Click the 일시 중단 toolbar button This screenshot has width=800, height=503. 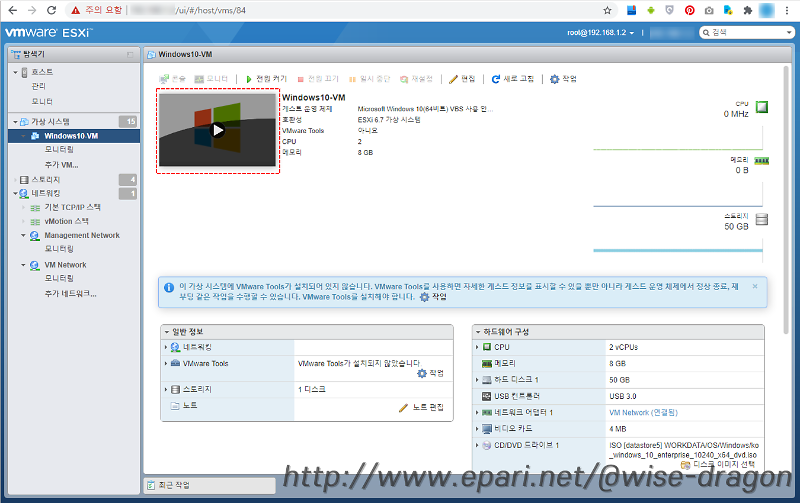pos(369,79)
